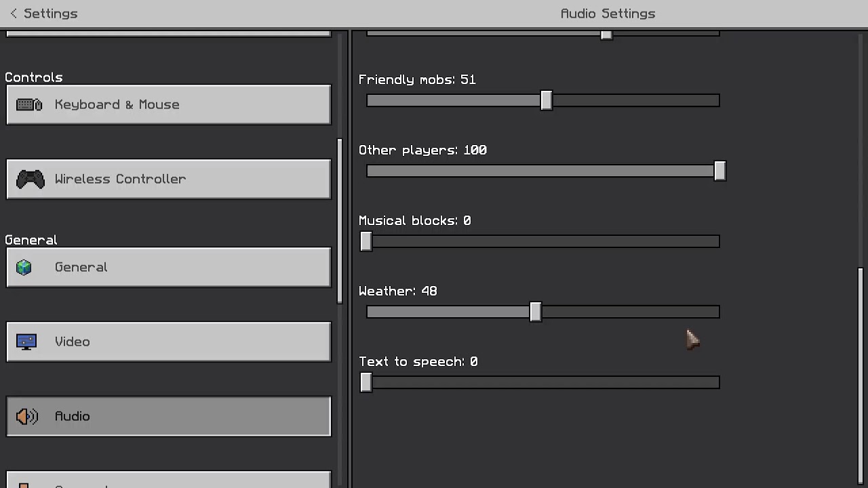Click the speaker icon for Audio
Image resolution: width=868 pixels, height=488 pixels.
point(27,416)
